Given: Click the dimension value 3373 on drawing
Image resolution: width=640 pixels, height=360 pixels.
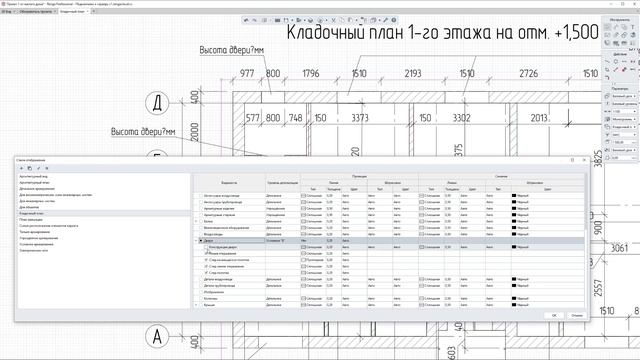Looking at the screenshot, I should click(360, 118).
